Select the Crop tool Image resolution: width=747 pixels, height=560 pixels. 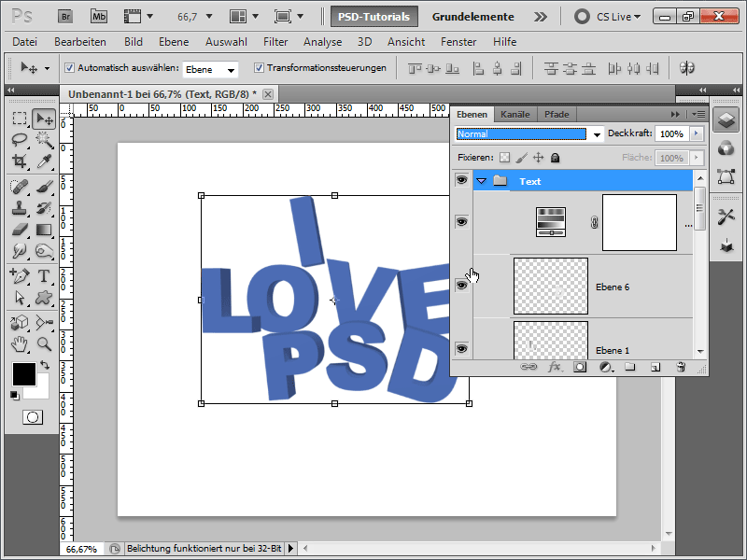tap(20, 161)
